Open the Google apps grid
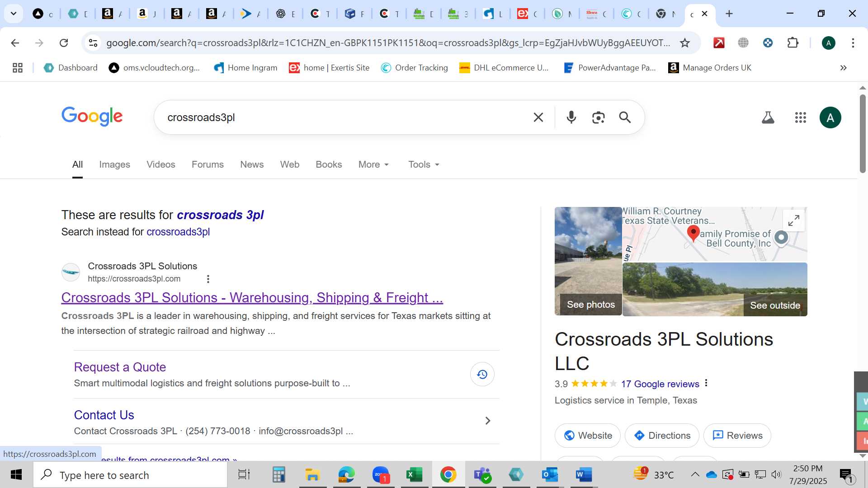Image resolution: width=868 pixels, height=488 pixels. tap(800, 117)
